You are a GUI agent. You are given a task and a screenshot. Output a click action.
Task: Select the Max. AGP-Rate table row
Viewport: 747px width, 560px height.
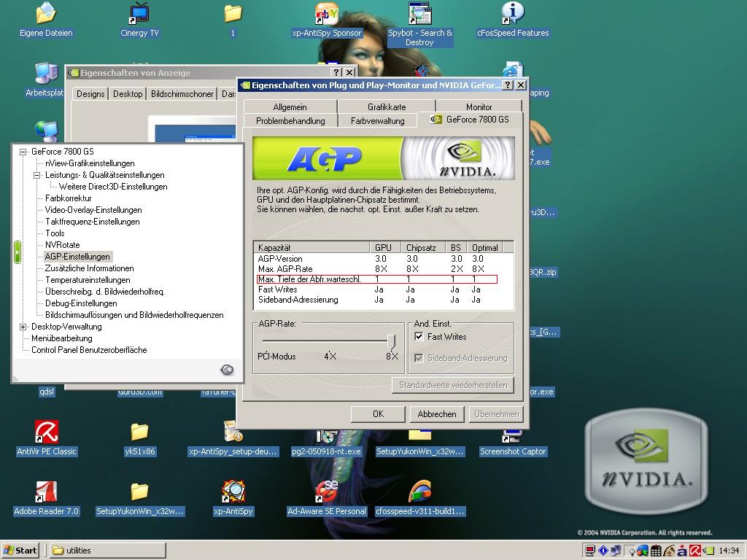point(384,269)
